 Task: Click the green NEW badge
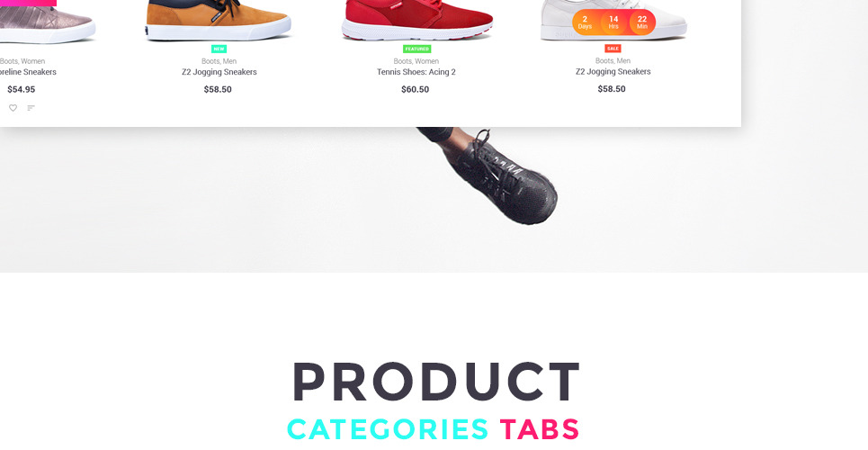(x=219, y=49)
